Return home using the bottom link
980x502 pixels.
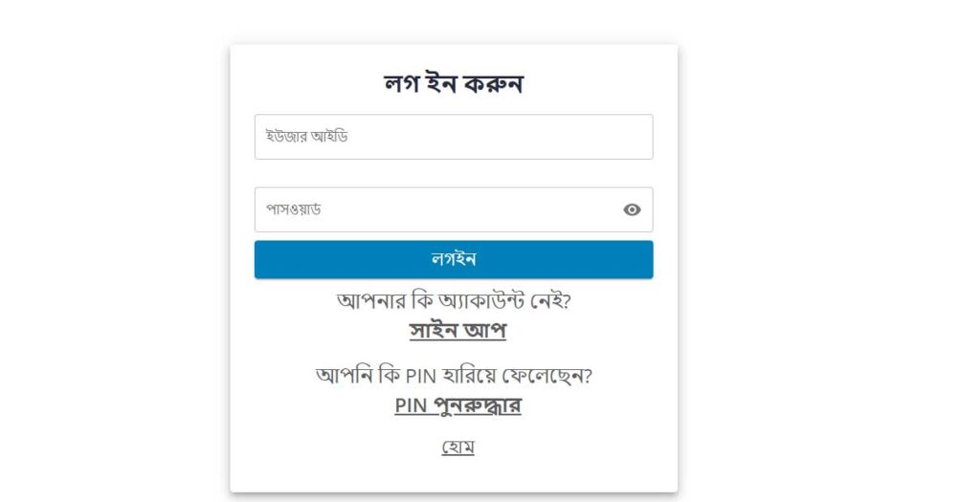[457, 447]
